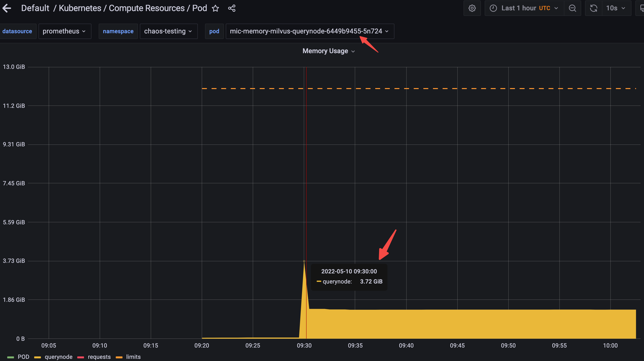
Task: Click the querynode yellow color swatch
Action: point(38,357)
